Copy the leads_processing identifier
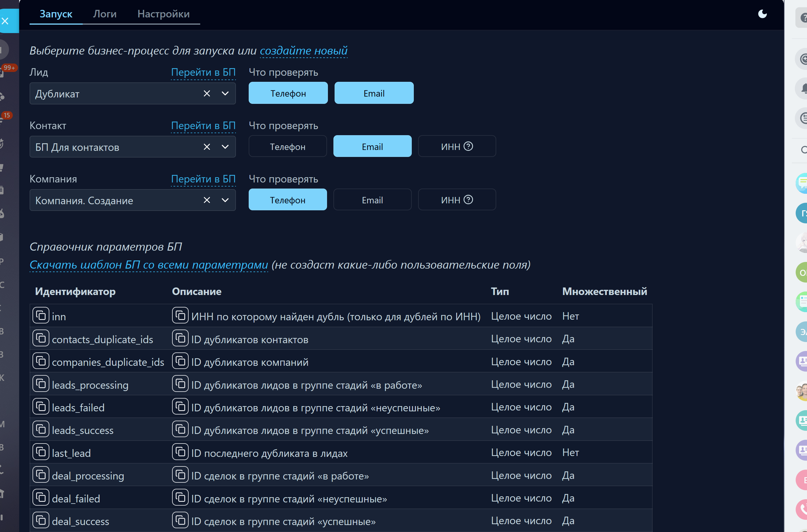Image resolution: width=807 pixels, height=532 pixels. point(41,384)
